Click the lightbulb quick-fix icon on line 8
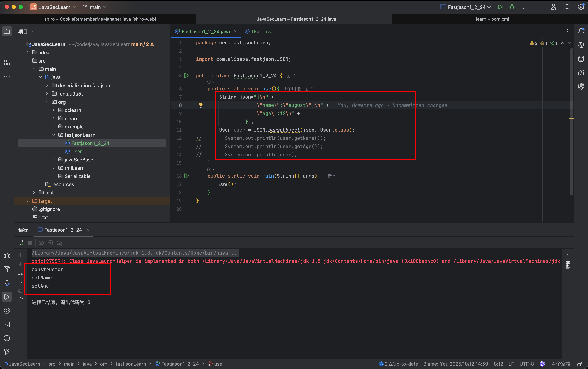 pyautogui.click(x=201, y=105)
